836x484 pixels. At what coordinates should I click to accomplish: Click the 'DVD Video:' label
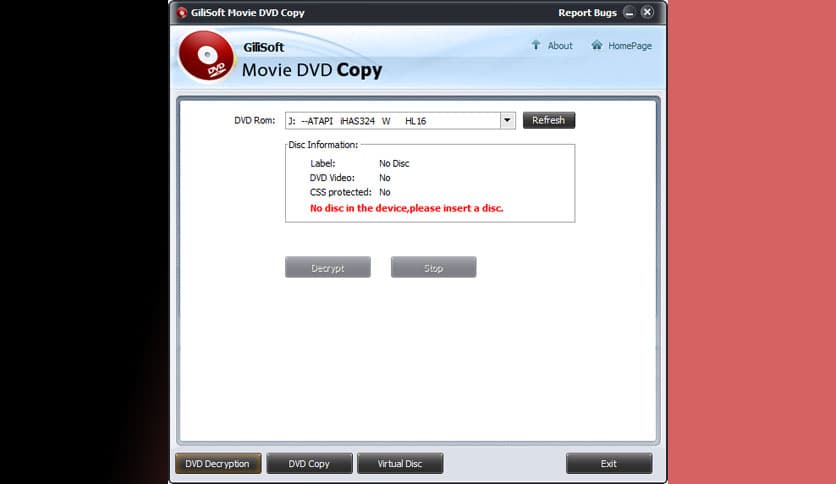click(332, 178)
